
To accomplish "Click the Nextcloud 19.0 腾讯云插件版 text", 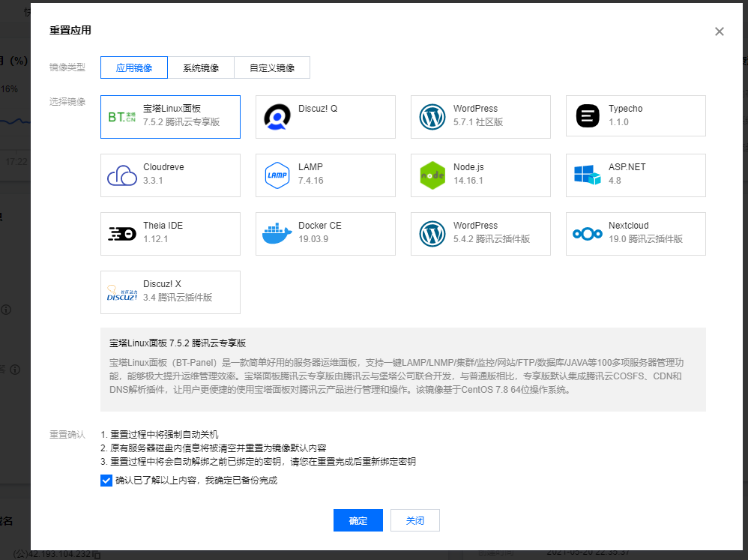I will click(x=645, y=239).
